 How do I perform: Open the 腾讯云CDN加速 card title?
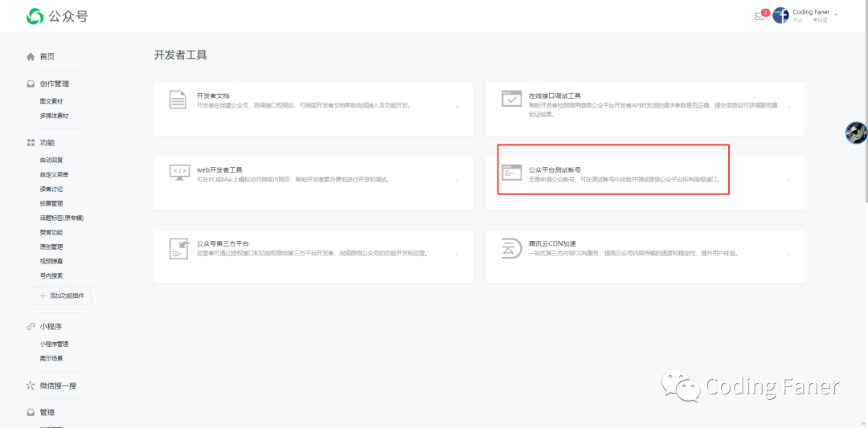[x=554, y=243]
